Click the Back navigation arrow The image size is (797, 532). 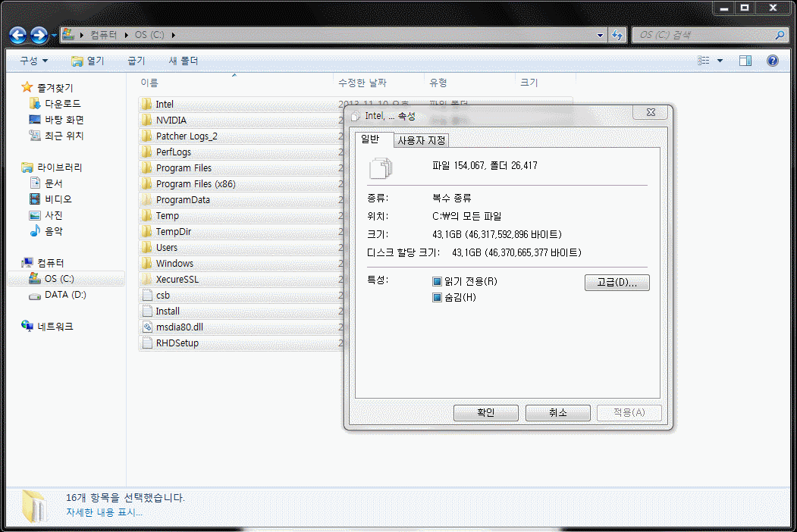point(18,35)
